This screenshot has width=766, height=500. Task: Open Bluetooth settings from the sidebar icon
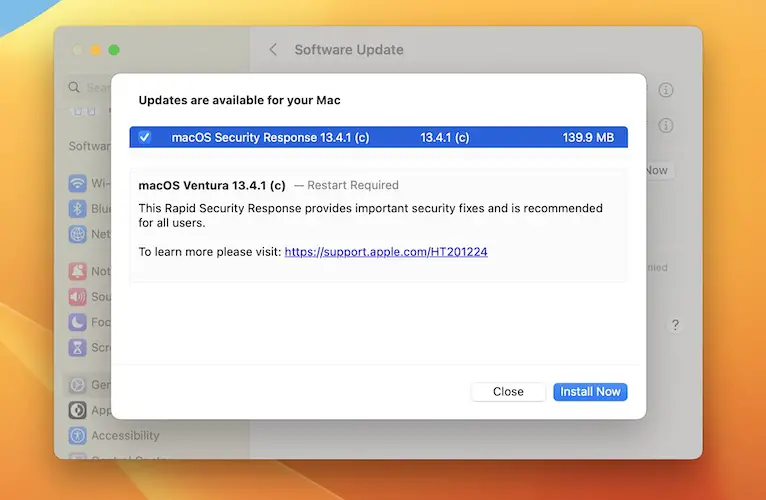[x=77, y=209]
